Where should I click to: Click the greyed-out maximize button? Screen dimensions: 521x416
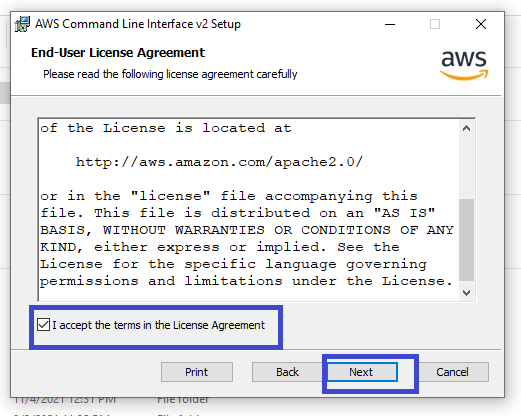(x=435, y=24)
